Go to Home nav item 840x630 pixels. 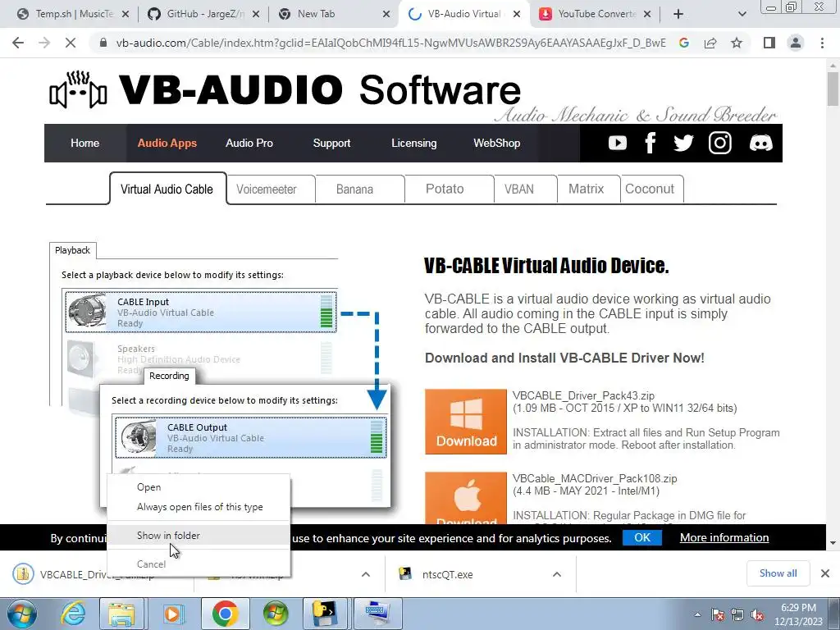[84, 143]
